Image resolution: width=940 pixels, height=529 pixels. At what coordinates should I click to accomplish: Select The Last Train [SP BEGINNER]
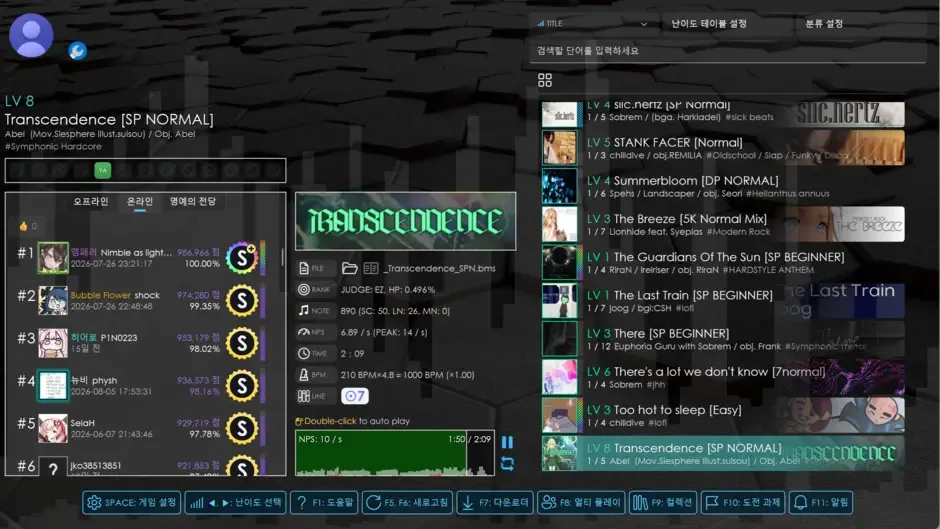(723, 301)
